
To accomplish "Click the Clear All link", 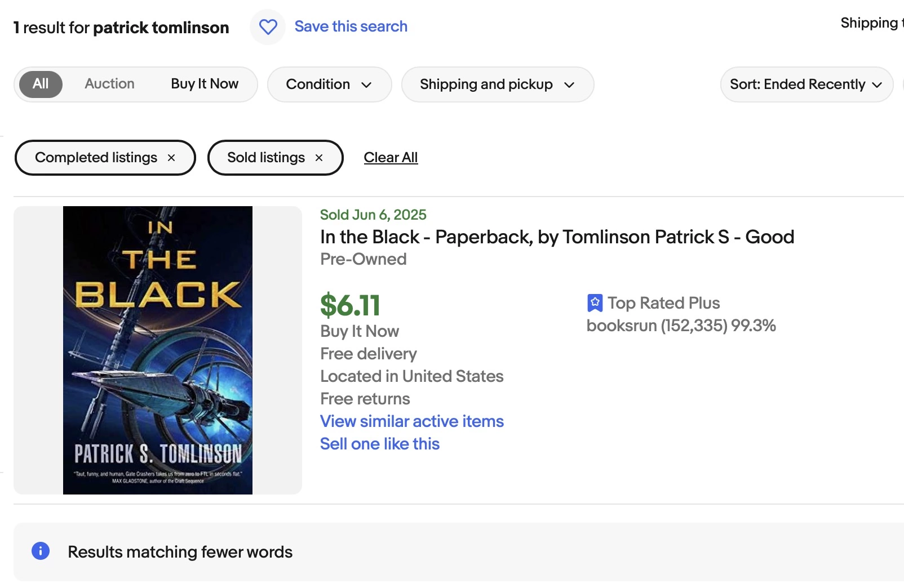I will 391,158.
